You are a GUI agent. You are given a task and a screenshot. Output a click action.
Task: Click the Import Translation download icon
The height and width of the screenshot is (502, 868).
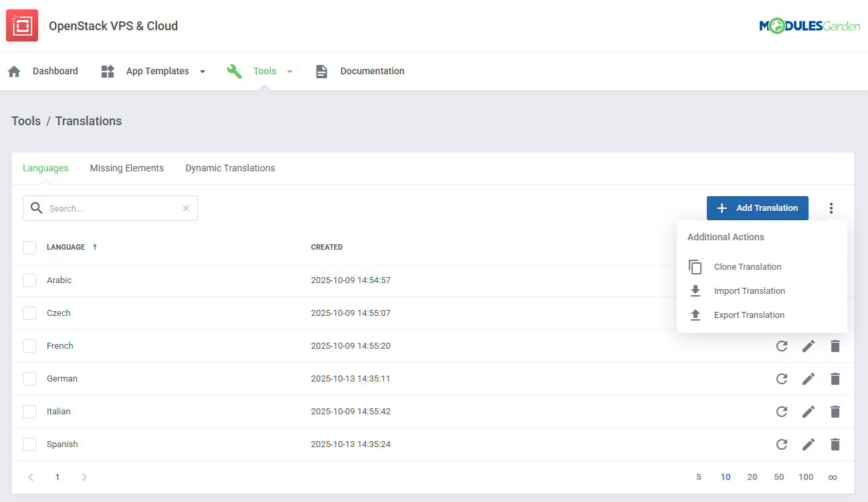click(x=695, y=290)
